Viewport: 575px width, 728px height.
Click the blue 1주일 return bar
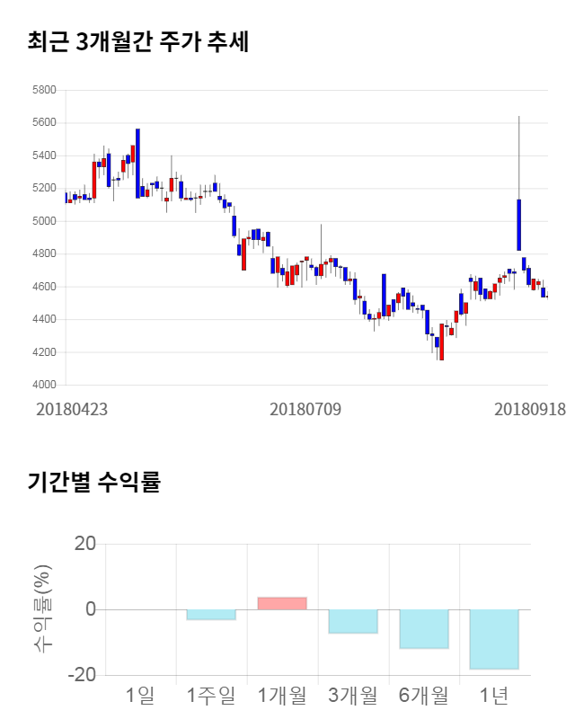coord(211,614)
